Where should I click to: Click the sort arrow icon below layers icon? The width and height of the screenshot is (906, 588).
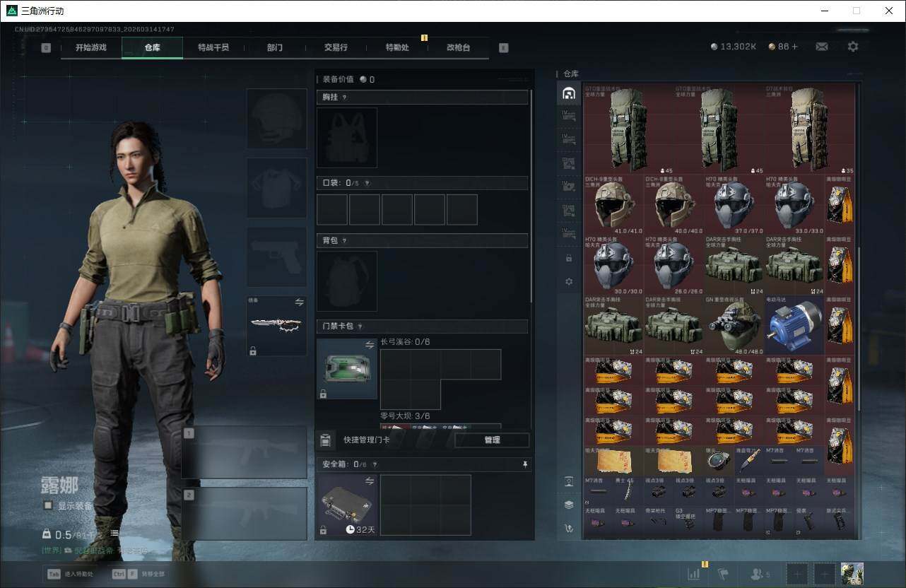pyautogui.click(x=568, y=528)
